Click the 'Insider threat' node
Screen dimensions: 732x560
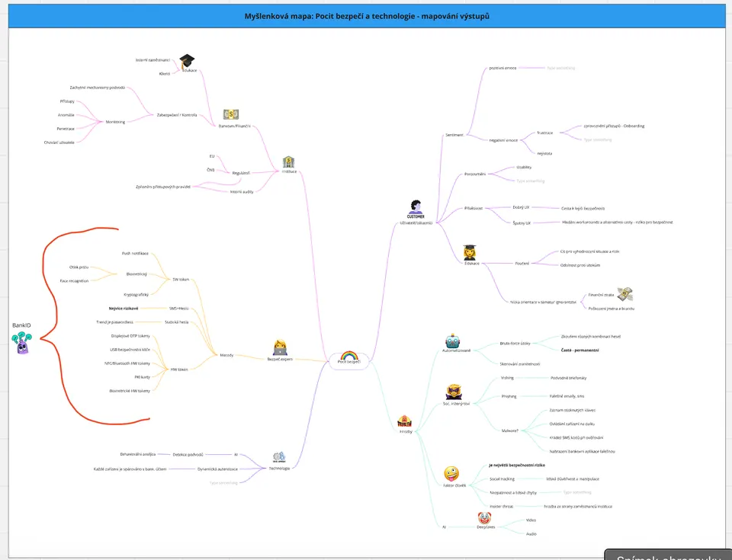502,507
